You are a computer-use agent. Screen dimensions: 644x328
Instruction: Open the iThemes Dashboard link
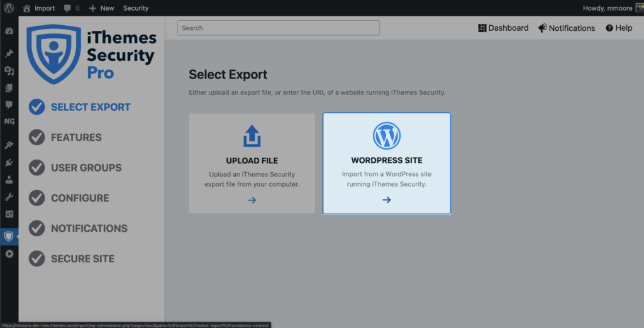(x=503, y=28)
